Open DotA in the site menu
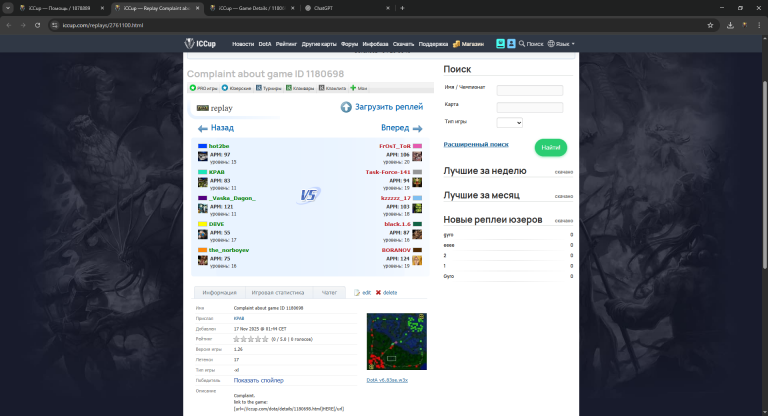 click(x=265, y=44)
